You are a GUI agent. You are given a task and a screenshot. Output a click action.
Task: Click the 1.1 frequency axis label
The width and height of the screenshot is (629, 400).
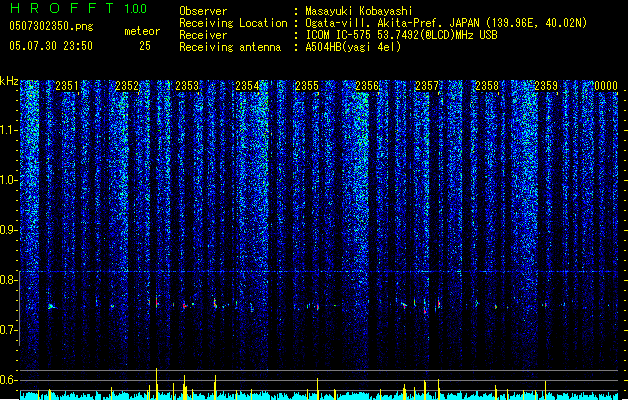coord(9,130)
